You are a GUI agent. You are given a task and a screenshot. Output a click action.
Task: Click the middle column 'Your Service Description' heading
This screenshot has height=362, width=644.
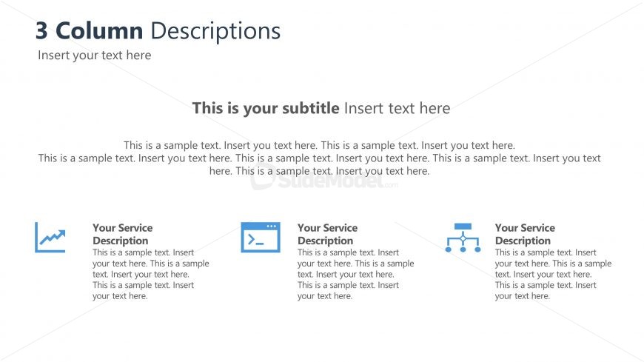pos(327,234)
